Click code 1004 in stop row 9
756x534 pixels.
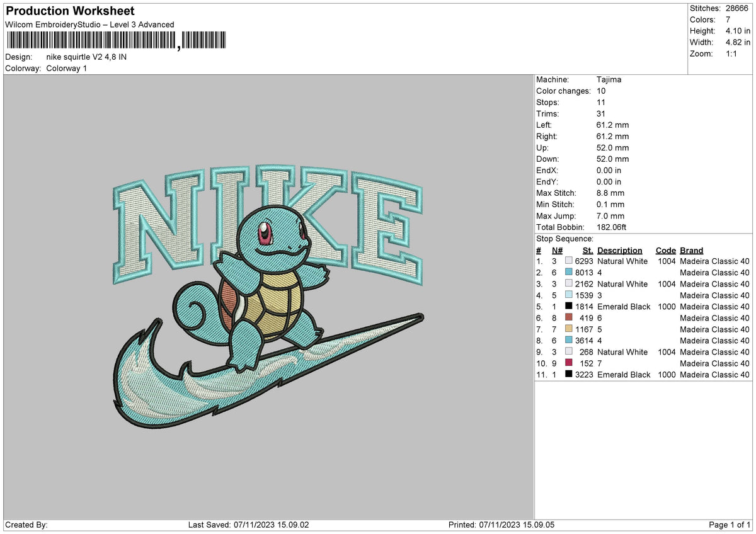point(665,351)
